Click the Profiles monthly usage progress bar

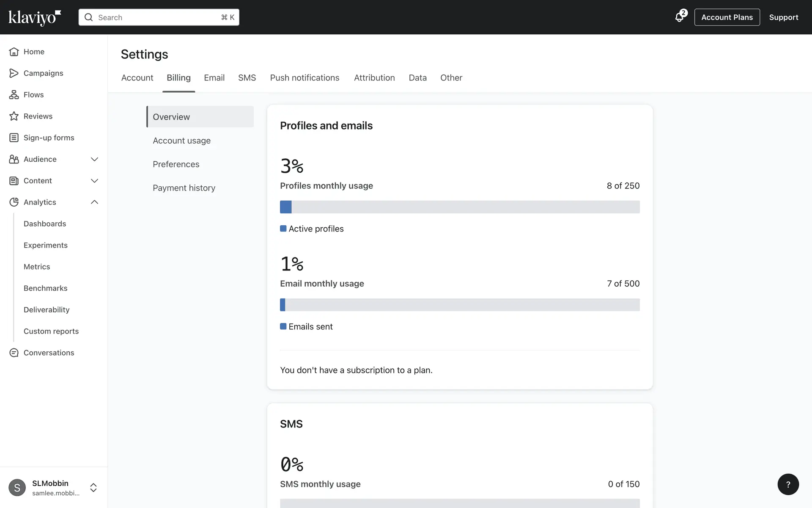tap(460, 207)
